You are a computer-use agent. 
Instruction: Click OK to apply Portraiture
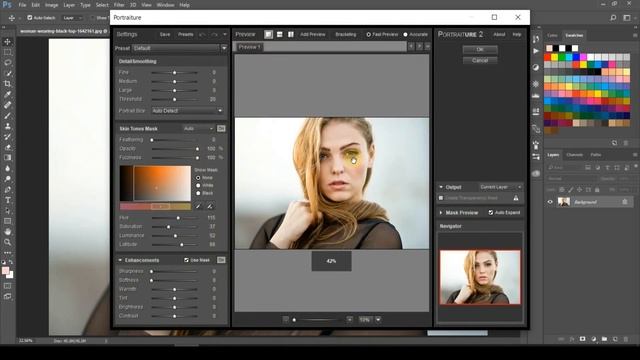tap(480, 49)
